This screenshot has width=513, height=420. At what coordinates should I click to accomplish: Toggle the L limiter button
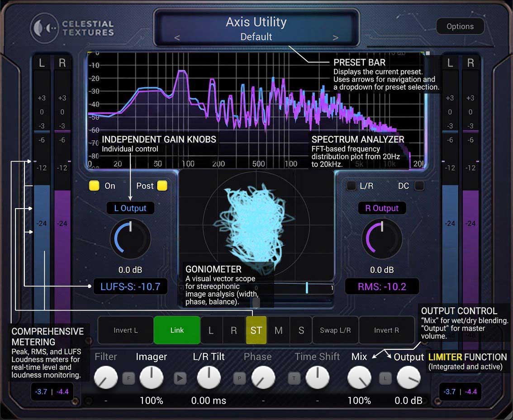385,378
